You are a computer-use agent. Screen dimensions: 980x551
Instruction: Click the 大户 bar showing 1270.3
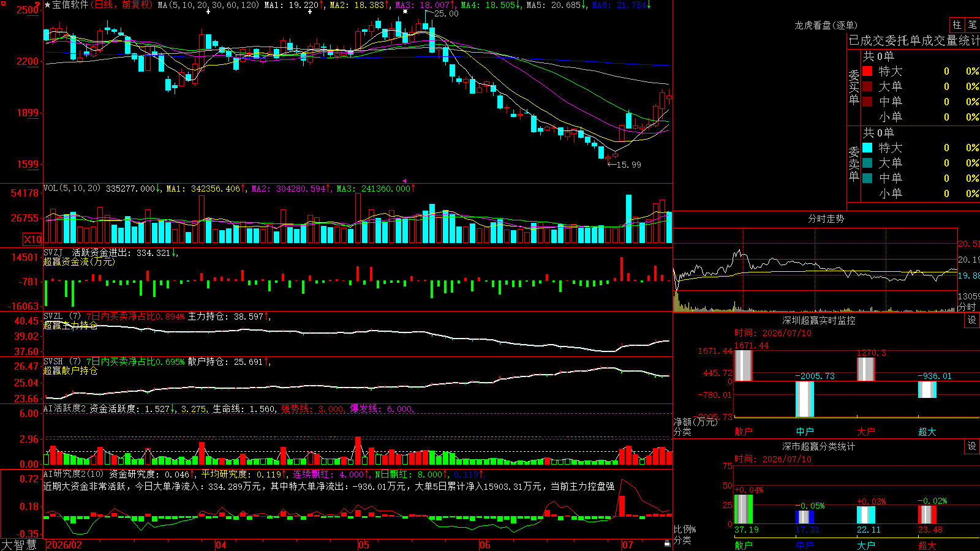866,369
